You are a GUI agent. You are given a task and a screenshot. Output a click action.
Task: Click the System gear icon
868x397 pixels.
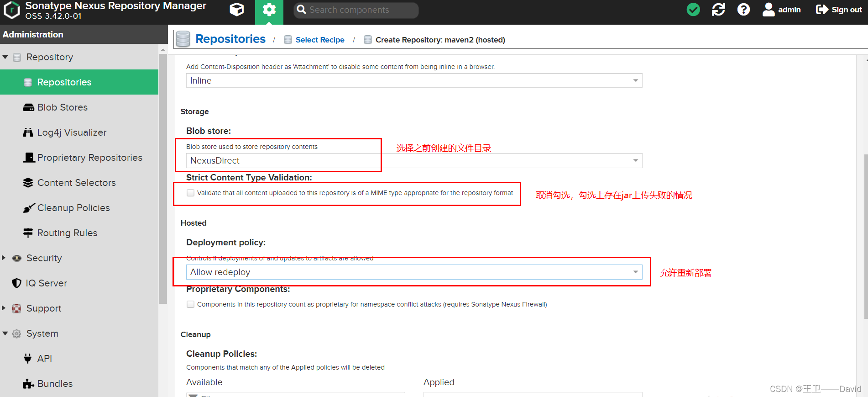[16, 333]
